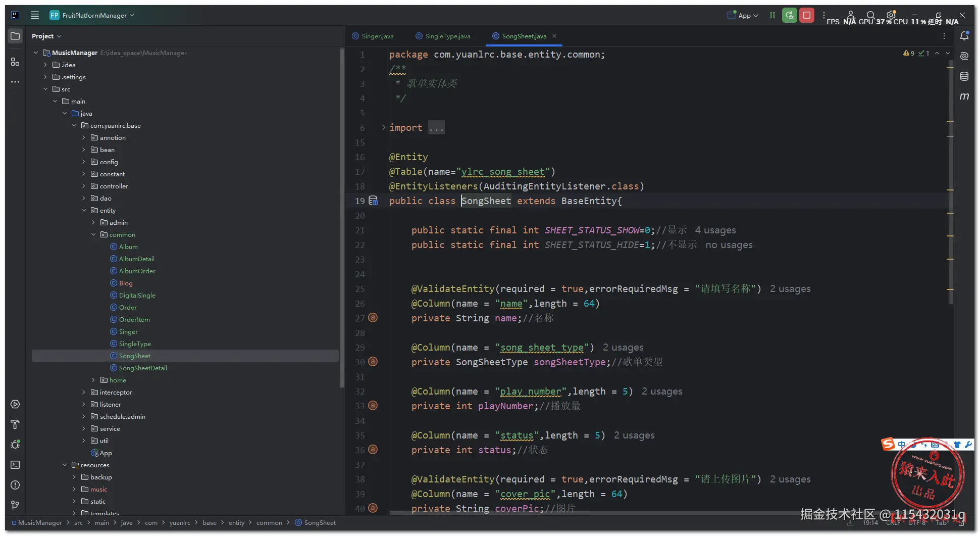This screenshot has width=980, height=536.
Task: Click the Sogou input method S icon
Action: 888,444
